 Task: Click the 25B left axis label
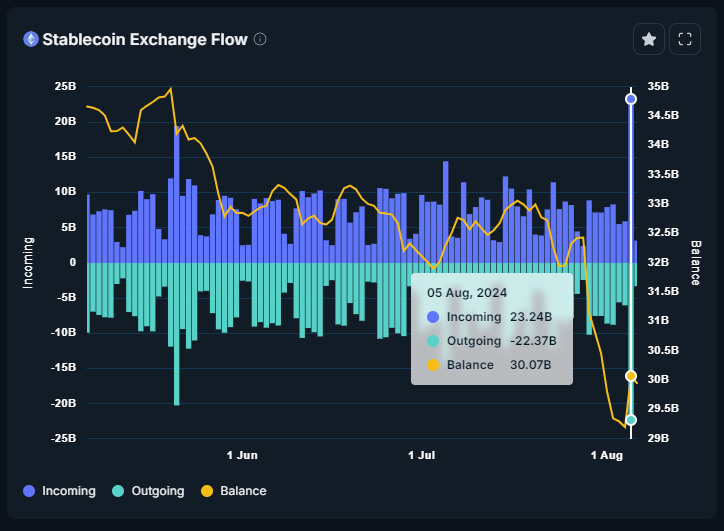[x=65, y=86]
